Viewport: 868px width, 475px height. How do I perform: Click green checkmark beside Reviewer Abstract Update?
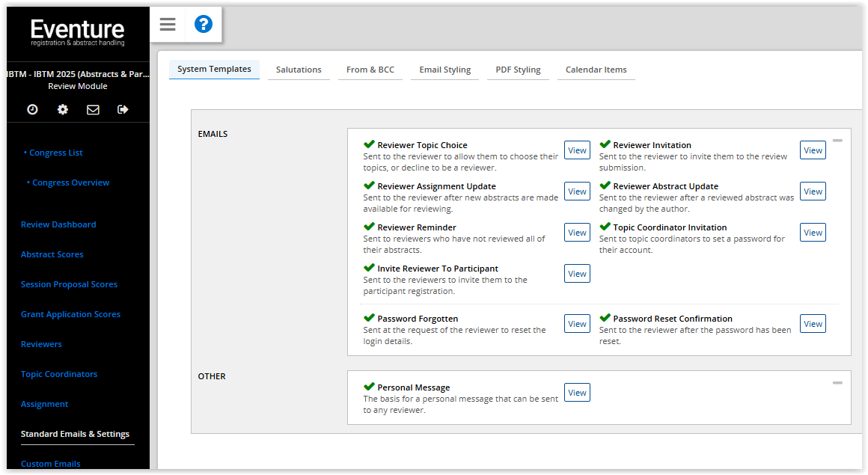pyautogui.click(x=605, y=186)
